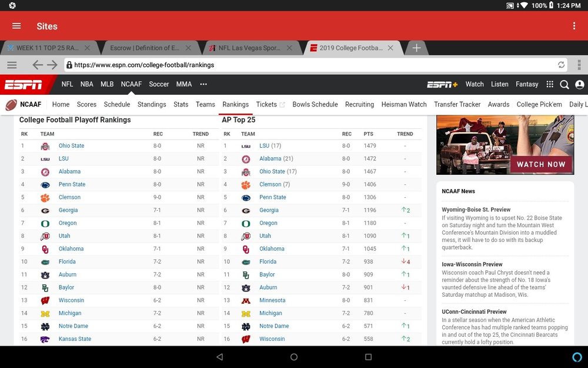Open the Watch menu
Image resolution: width=588 pixels, height=368 pixels.
(x=475, y=84)
